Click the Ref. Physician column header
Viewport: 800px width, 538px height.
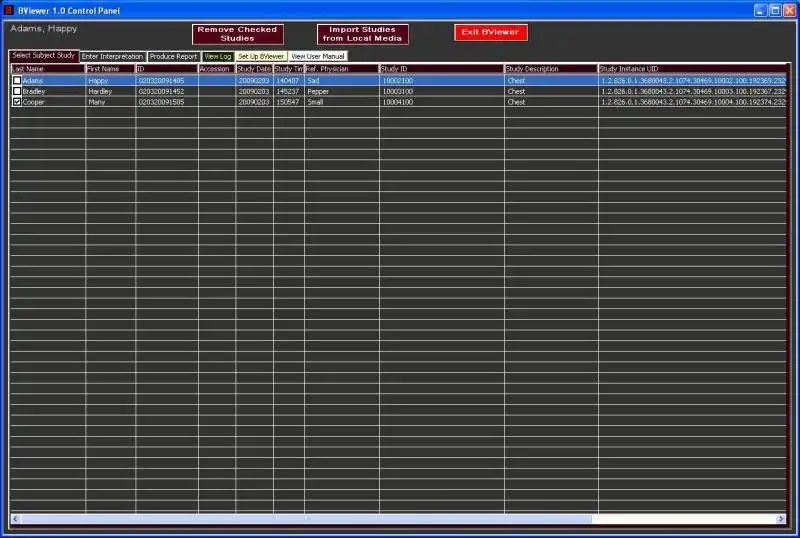tap(342, 69)
